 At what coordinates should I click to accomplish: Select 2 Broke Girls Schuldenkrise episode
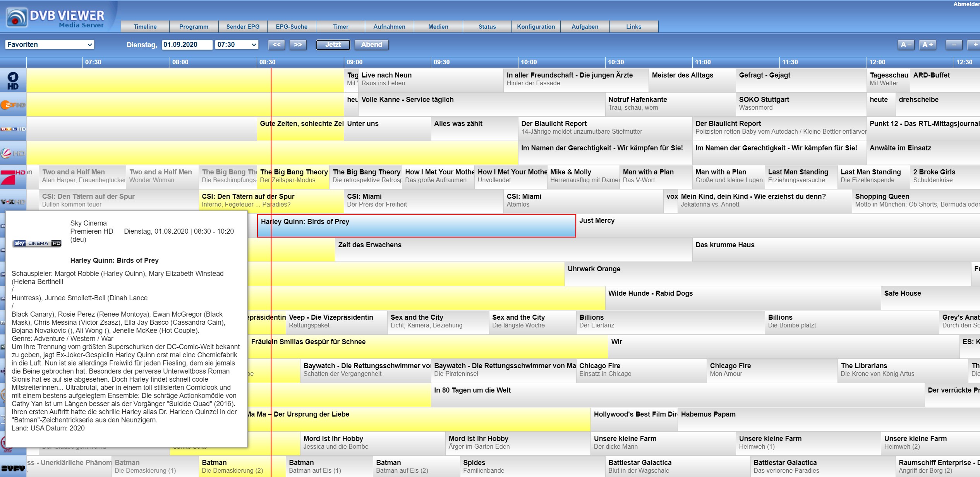pos(945,177)
